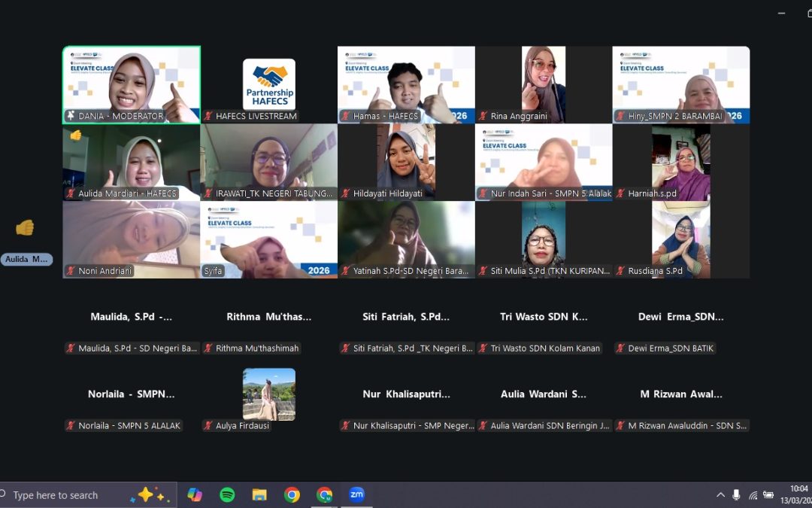Click the muted mic icon for HAFECS LIVESTREAM
The image size is (812, 508).
pos(208,116)
